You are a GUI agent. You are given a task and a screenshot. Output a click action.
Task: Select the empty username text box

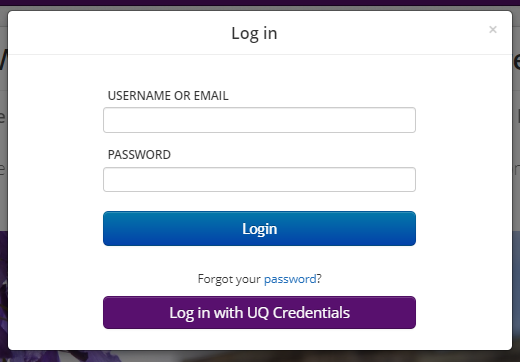[259, 120]
